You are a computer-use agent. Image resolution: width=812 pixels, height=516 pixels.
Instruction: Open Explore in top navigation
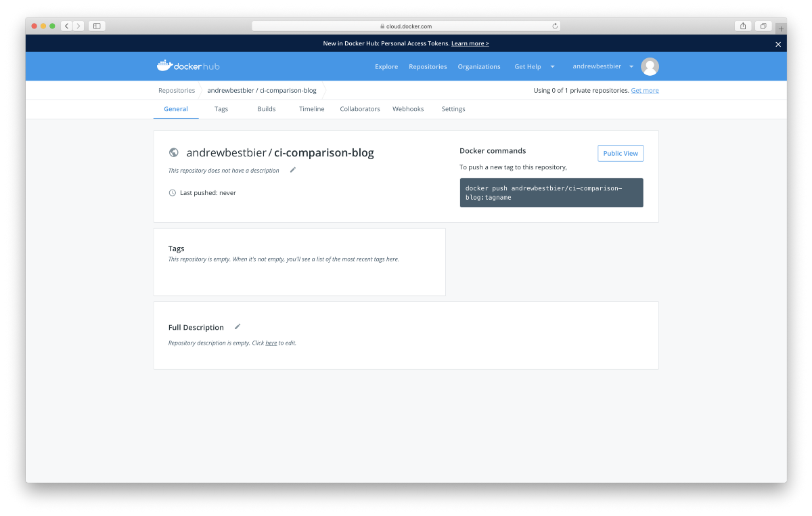tap(386, 66)
